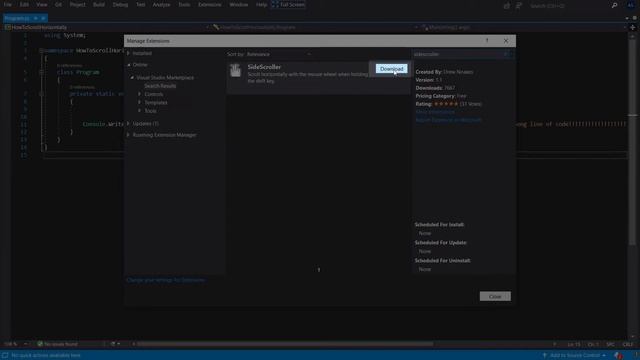Image resolution: width=640 pixels, height=360 pixels.
Task: Open the Git menu
Action: 58,5
